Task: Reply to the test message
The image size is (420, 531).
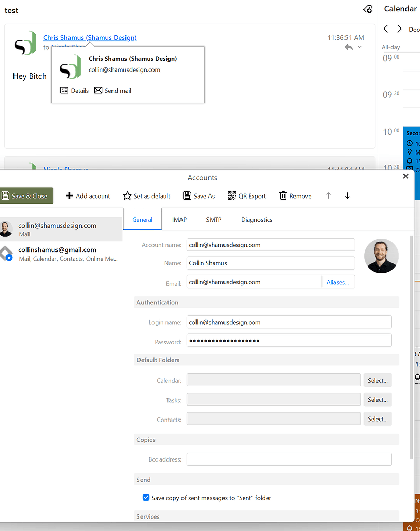Action: [349, 46]
